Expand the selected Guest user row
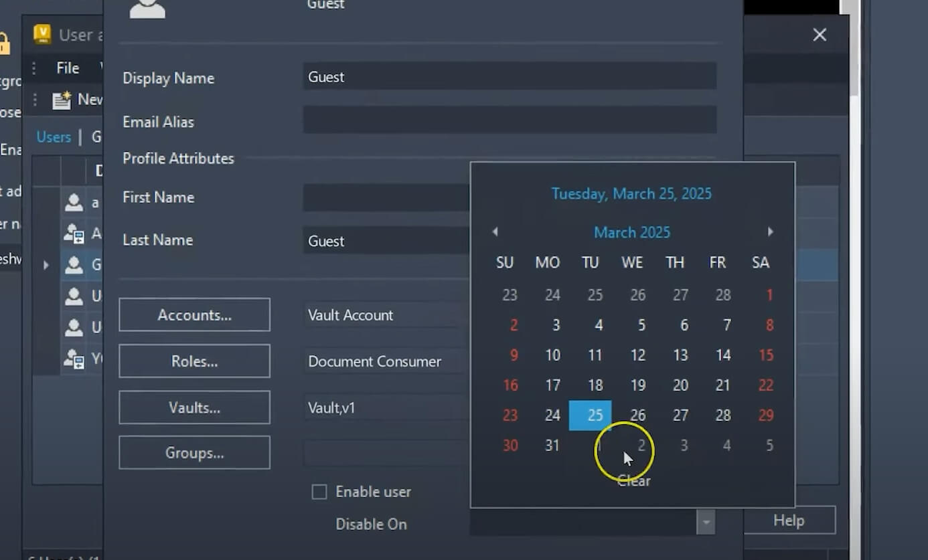The image size is (928, 560). click(x=46, y=265)
